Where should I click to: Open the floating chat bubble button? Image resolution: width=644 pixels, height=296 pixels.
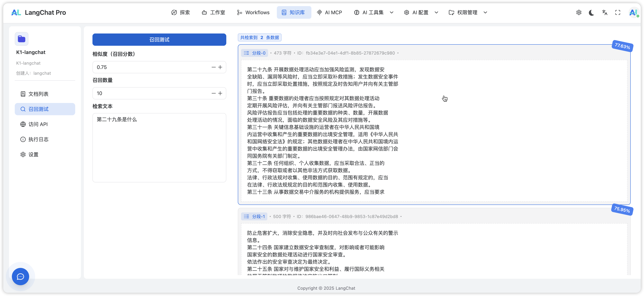click(21, 277)
